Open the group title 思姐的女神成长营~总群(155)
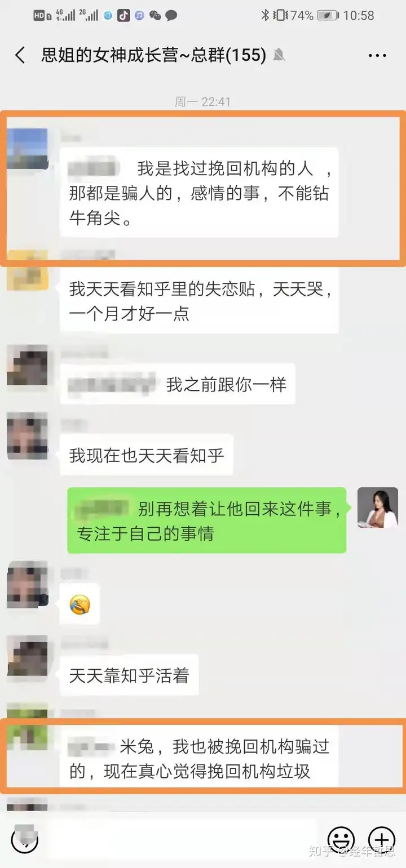 click(x=153, y=55)
